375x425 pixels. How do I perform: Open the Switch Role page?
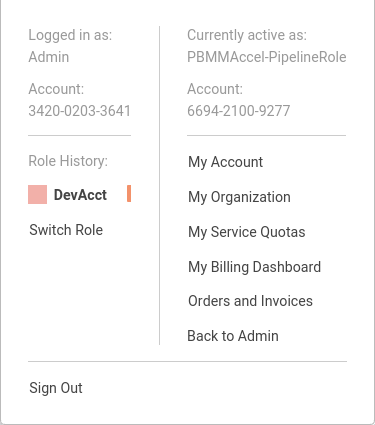[66, 230]
